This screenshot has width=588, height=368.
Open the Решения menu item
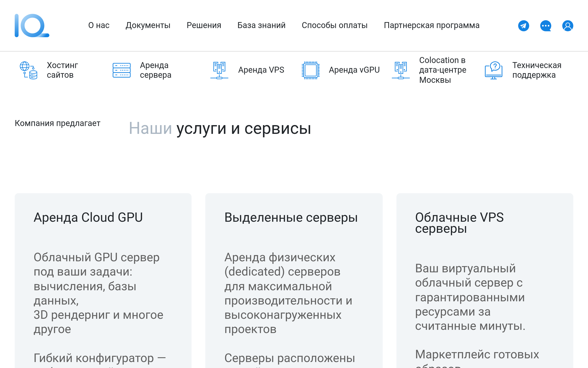pyautogui.click(x=204, y=25)
